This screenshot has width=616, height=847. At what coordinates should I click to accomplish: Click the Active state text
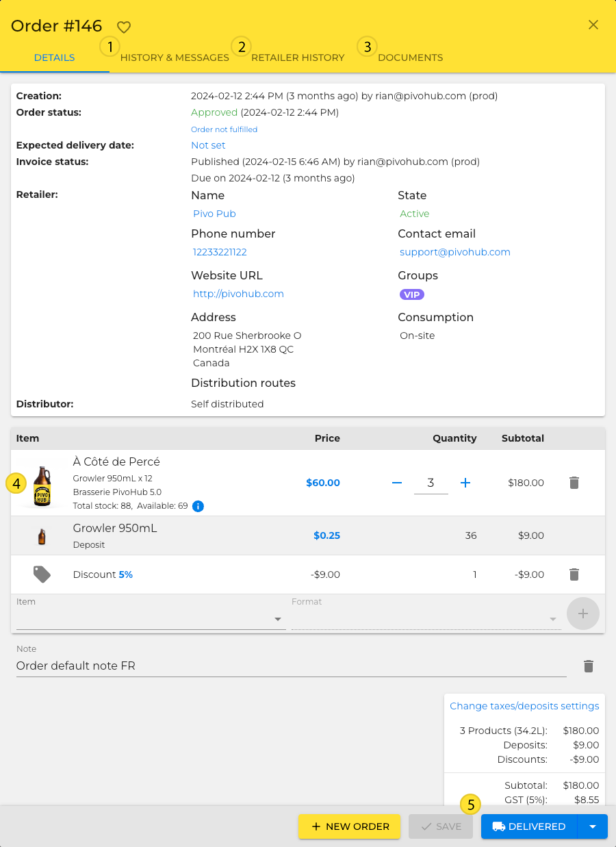[x=415, y=214]
